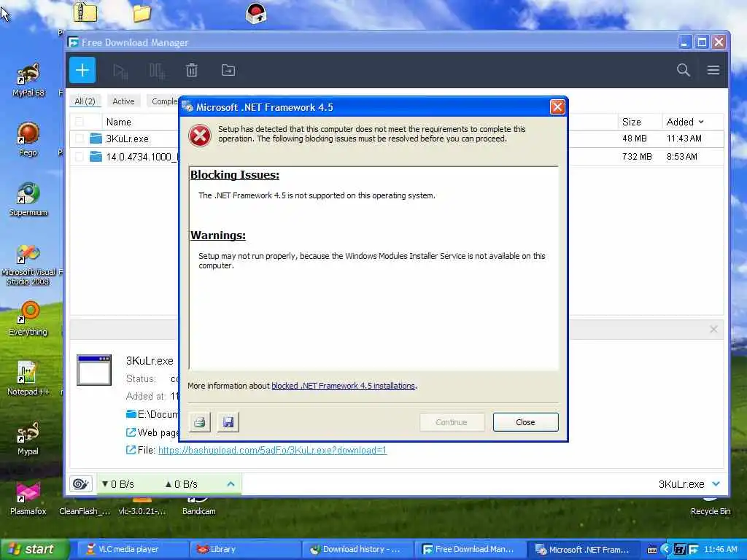
Task: Open CleanFlash desktop icon
Action: [85, 511]
